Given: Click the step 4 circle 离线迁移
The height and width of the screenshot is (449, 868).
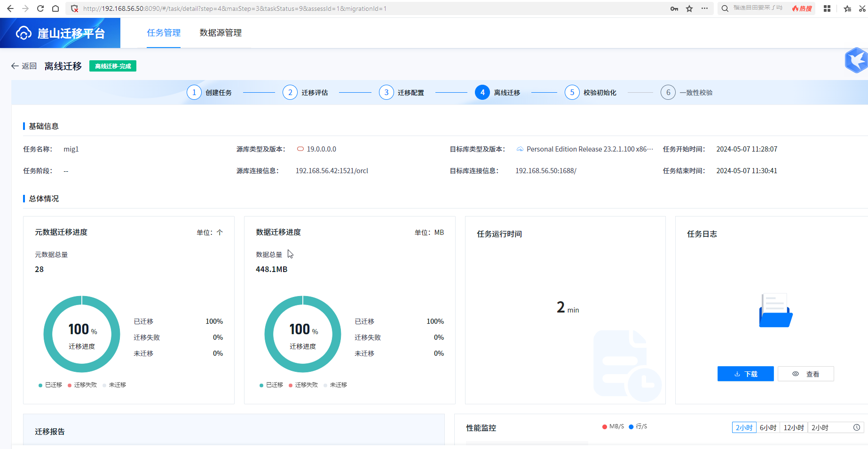Looking at the screenshot, I should click(482, 92).
